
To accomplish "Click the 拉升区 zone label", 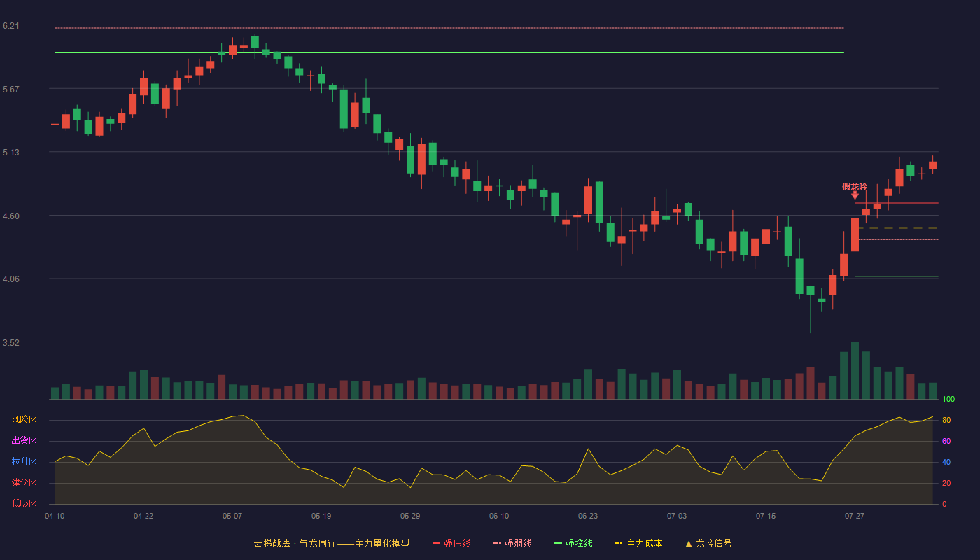I will coord(24,462).
